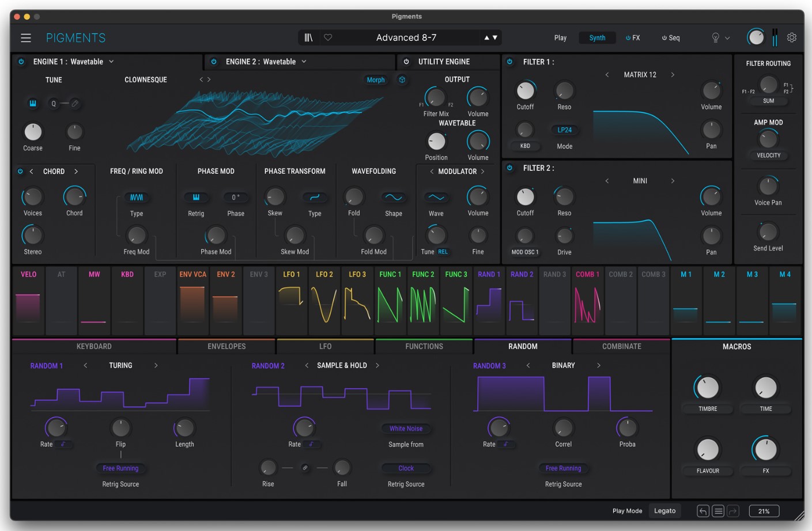
Task: Select the FUNC 2 modulation source slot
Action: coord(423,300)
